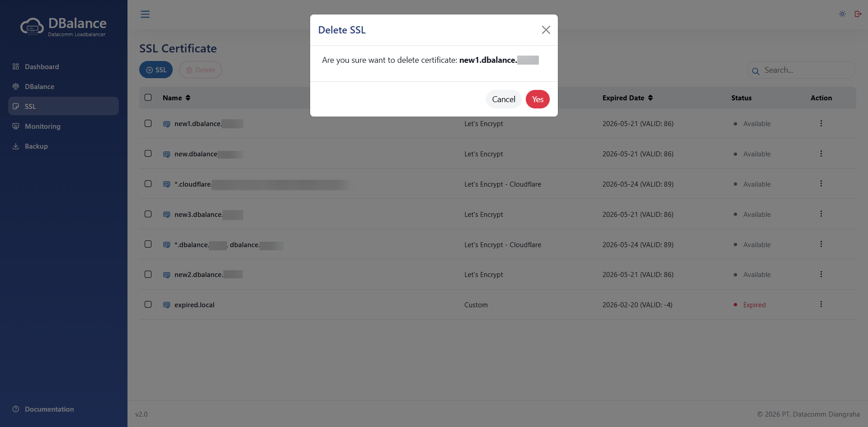Tick the select-all checkbox in table header
Viewport: 868px width, 427px height.
click(148, 98)
